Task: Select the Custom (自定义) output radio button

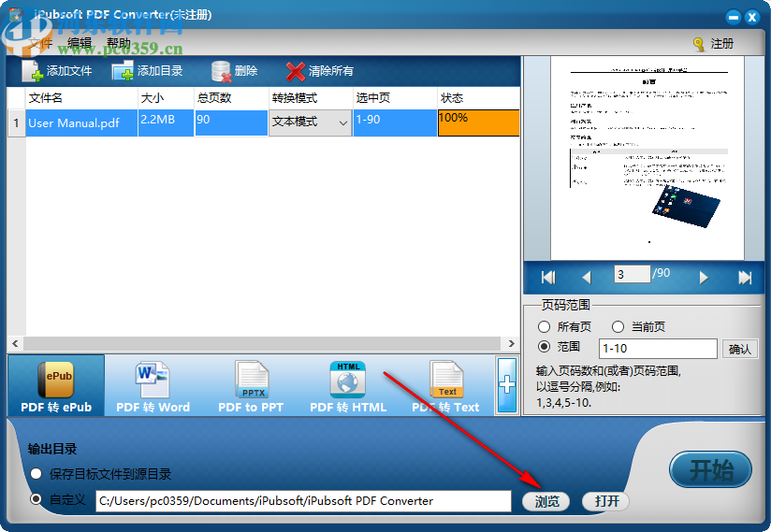Action: click(x=36, y=499)
